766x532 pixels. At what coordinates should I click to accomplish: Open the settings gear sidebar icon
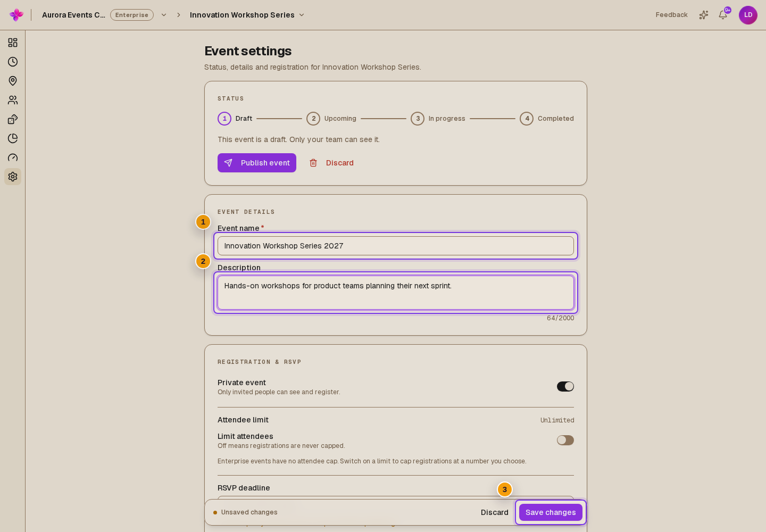click(x=13, y=177)
